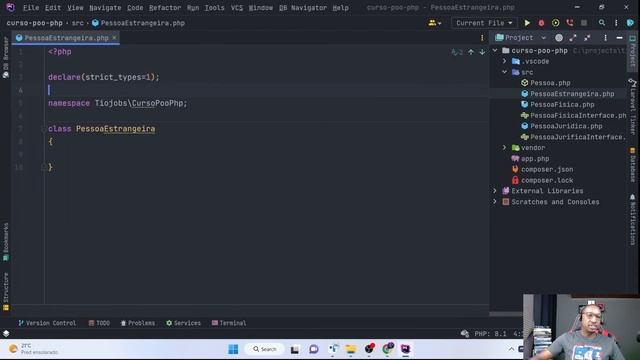The image size is (640, 360).
Task: Expand Scratches and Consoles node
Action: point(495,202)
